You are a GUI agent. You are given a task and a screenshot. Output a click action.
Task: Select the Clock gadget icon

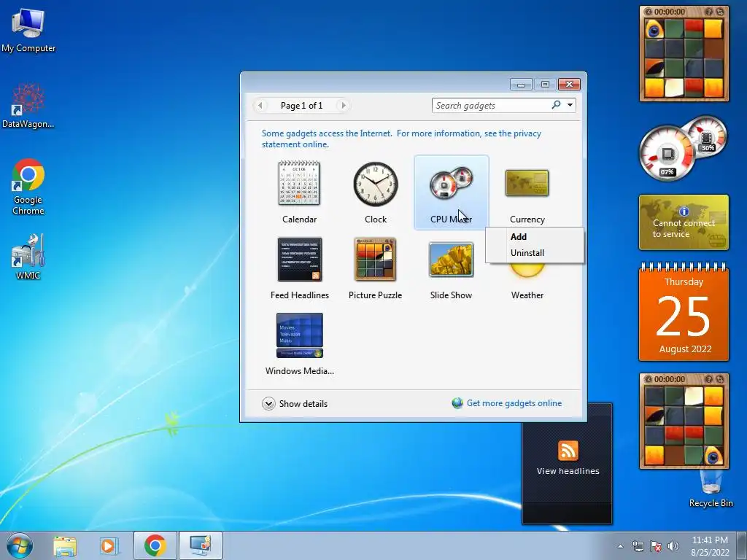pyautogui.click(x=376, y=184)
